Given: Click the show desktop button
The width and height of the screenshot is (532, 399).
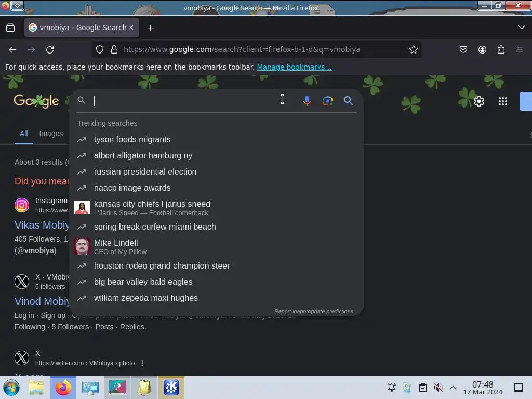Looking at the screenshot, I should 518,388.
